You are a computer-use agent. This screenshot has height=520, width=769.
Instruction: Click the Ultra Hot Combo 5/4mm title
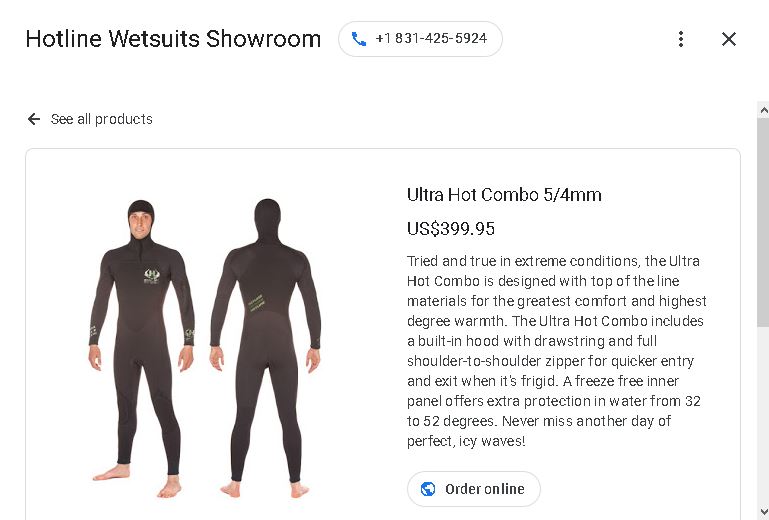point(504,195)
